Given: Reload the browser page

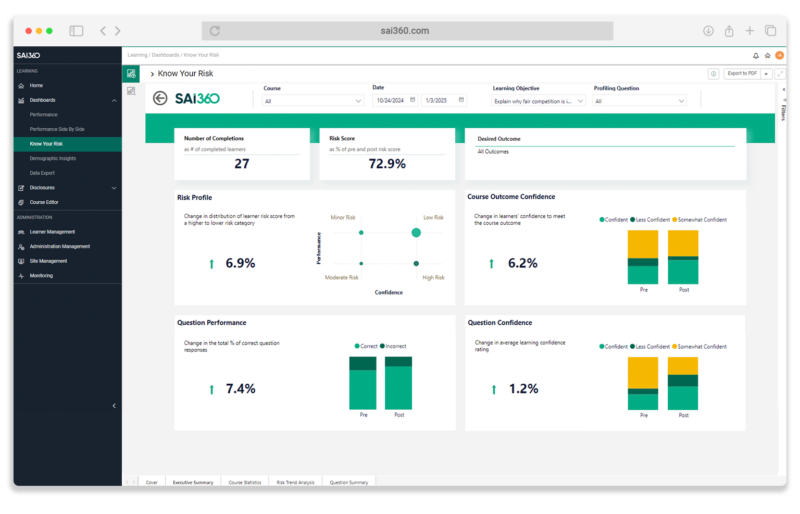Looking at the screenshot, I should tap(215, 31).
